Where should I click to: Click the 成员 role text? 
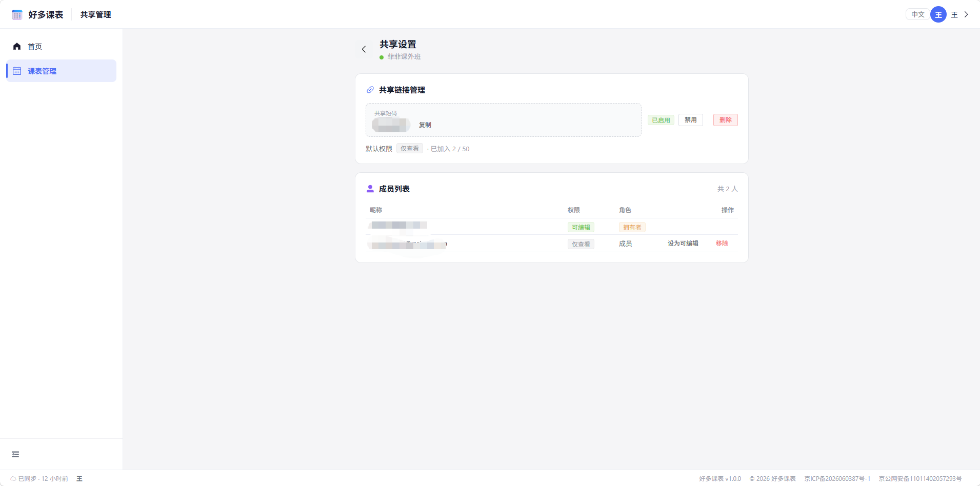[626, 244]
